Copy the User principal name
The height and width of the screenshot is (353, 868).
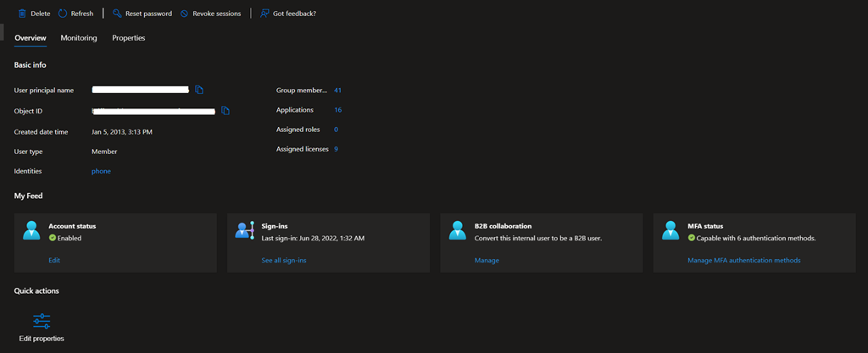coord(199,90)
